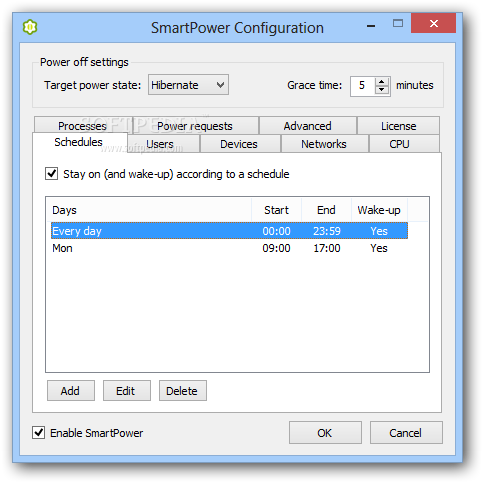Switch to the Processes tab
Screen dimensions: 483x483
(x=82, y=126)
